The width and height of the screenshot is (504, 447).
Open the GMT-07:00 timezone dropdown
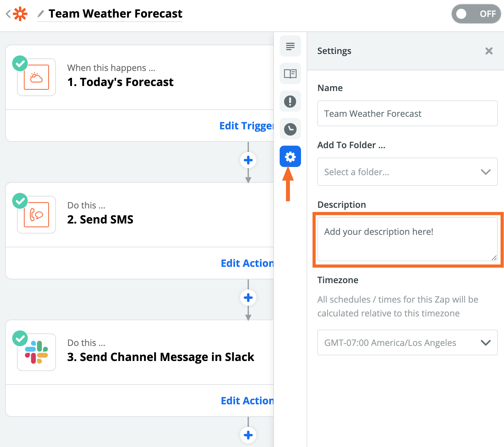tap(407, 342)
